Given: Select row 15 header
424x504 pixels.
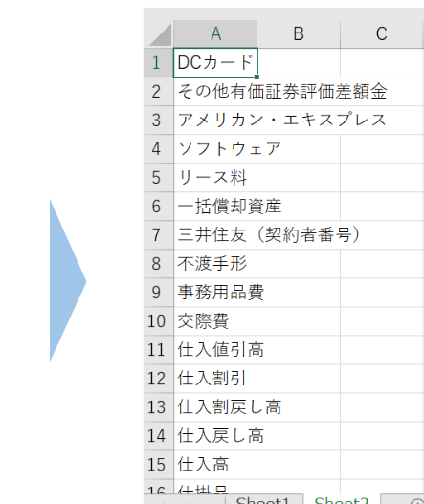Looking at the screenshot, I should click(x=158, y=465).
